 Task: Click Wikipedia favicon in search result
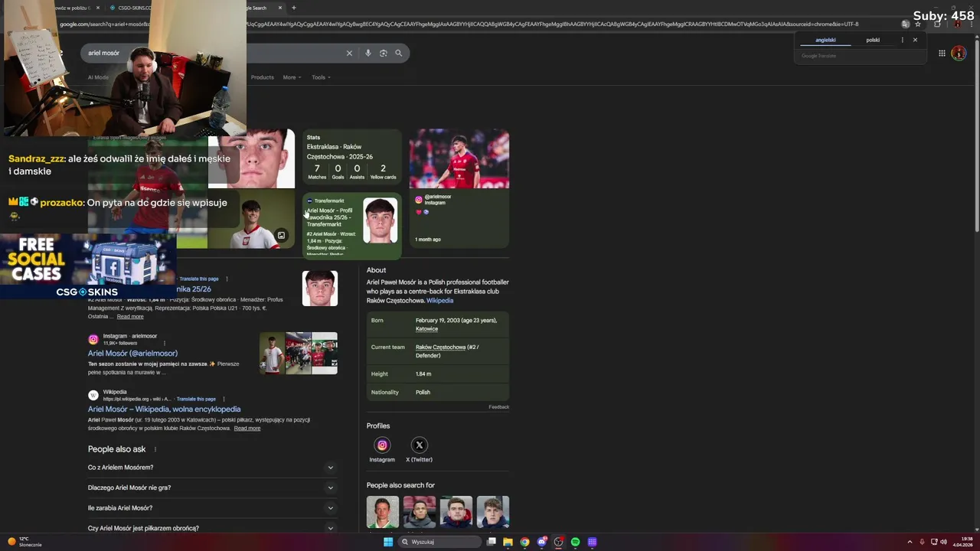point(93,395)
